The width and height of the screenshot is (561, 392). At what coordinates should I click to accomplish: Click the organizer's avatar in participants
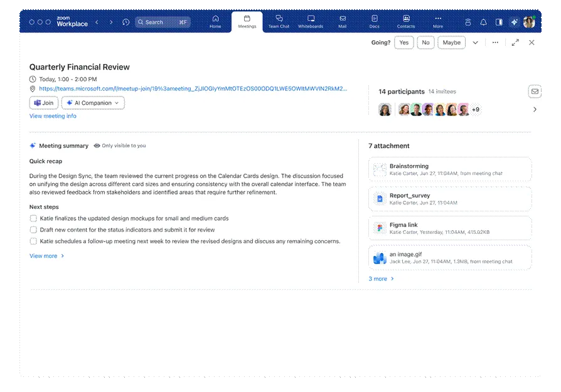pos(385,109)
